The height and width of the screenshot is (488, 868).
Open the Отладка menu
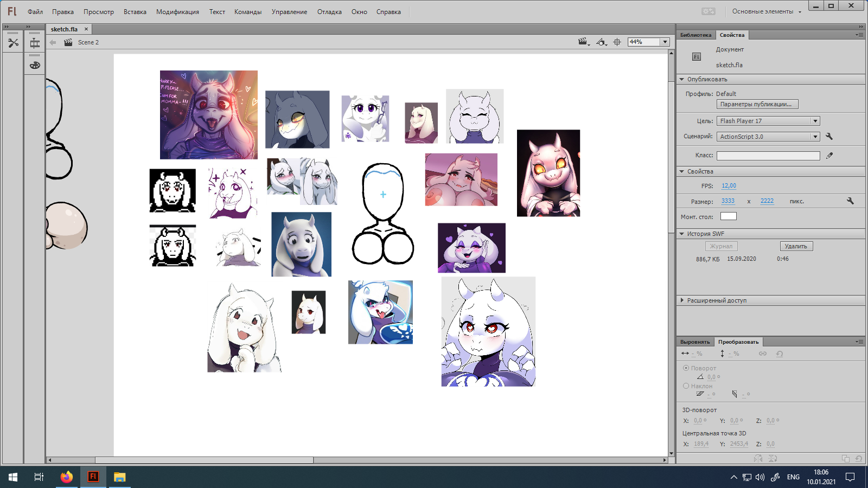[x=329, y=12]
